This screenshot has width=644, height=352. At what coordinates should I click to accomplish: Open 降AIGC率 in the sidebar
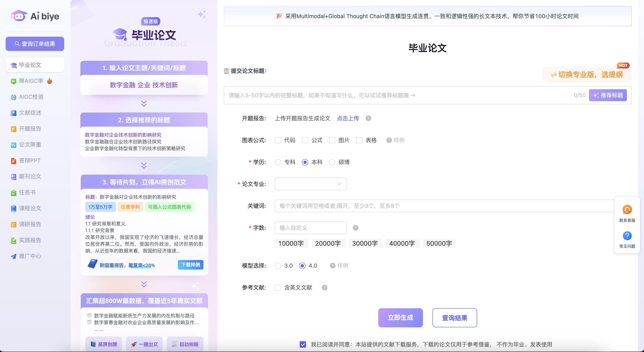tap(31, 81)
